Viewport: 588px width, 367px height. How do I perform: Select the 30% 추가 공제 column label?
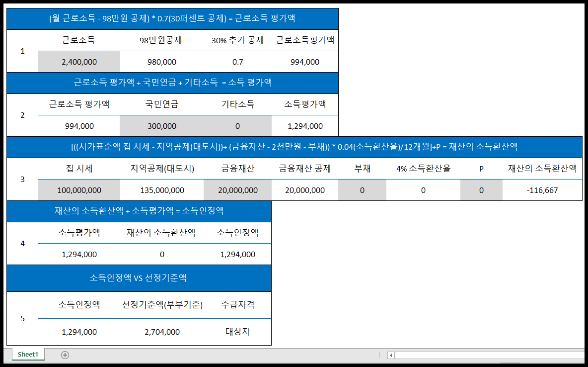click(238, 40)
